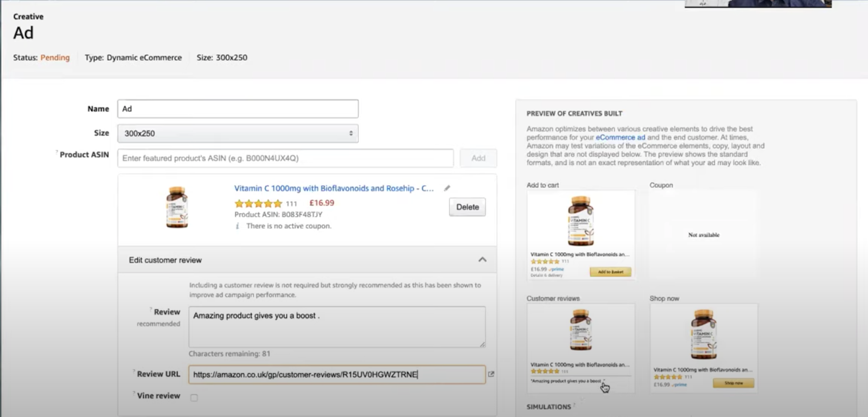Viewport: 868px width, 417px height.
Task: Click Product ASIN: B083F48TJY text
Action: click(278, 215)
